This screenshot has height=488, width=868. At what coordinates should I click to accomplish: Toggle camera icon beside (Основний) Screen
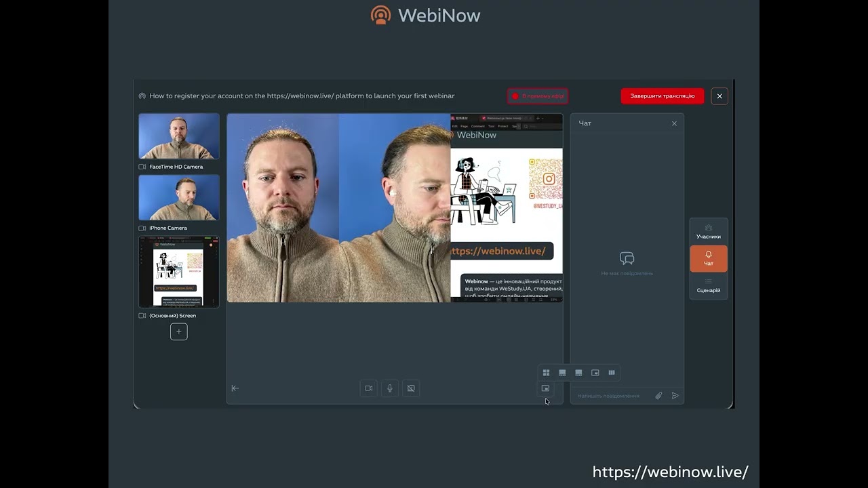142,316
